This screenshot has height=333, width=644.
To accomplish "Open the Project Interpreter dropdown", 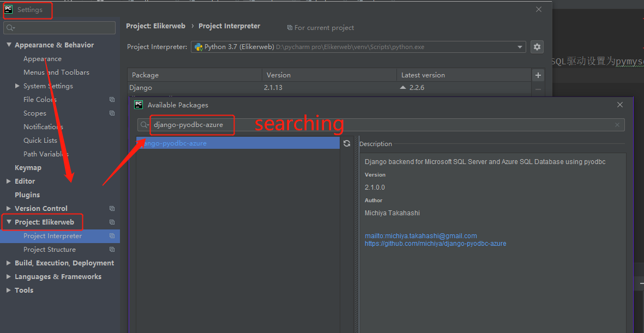I will pos(520,47).
